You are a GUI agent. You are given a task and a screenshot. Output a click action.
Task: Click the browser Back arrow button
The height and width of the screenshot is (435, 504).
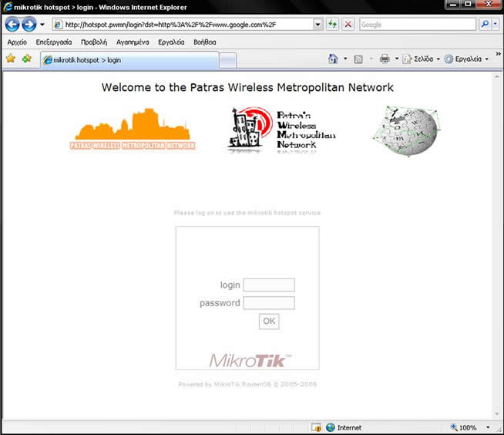point(12,24)
